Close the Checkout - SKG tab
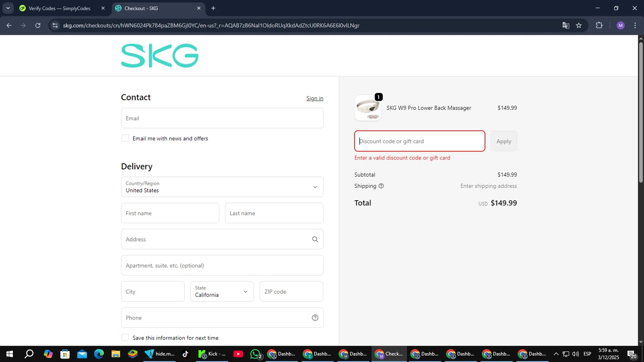 [199, 8]
